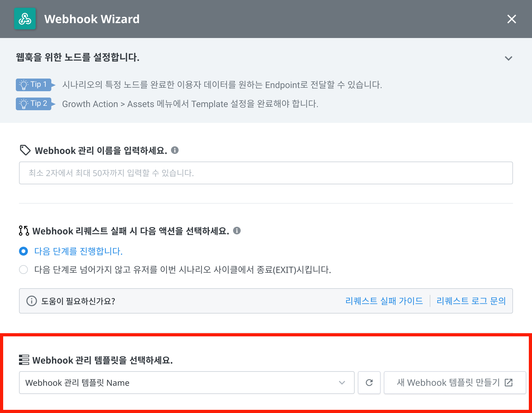The width and height of the screenshot is (532, 413).
Task: Collapse the tips section with the chevron
Action: pos(508,58)
